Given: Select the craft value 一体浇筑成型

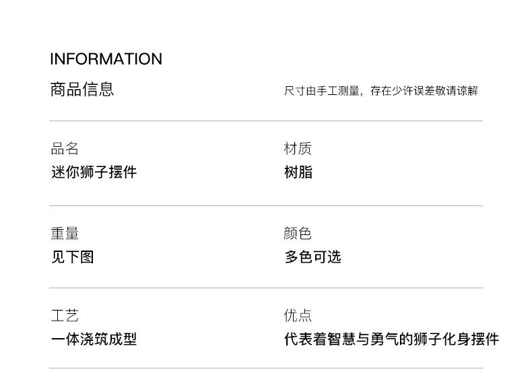Looking at the screenshot, I should (x=94, y=339).
